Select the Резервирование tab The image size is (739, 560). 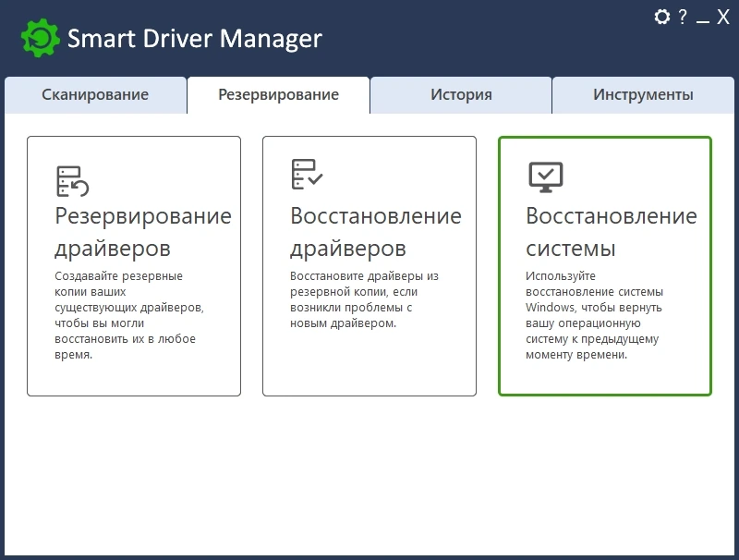(279, 95)
